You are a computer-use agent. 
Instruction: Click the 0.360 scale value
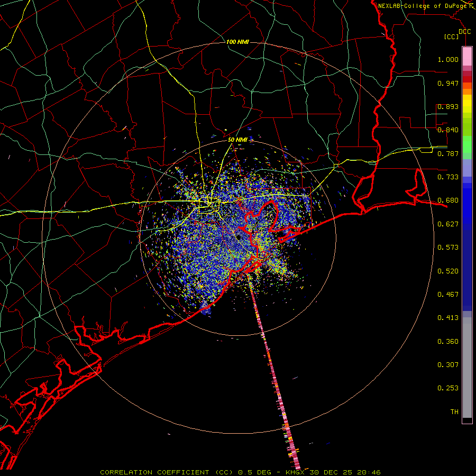448,342
